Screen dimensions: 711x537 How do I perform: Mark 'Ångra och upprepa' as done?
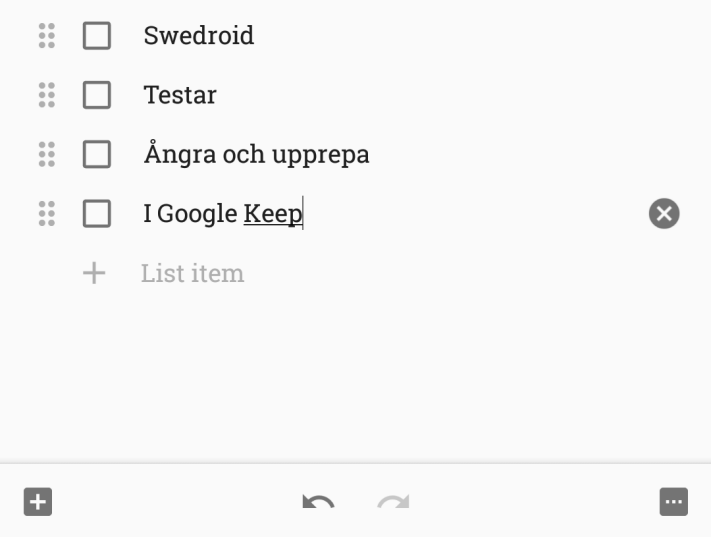click(x=97, y=154)
